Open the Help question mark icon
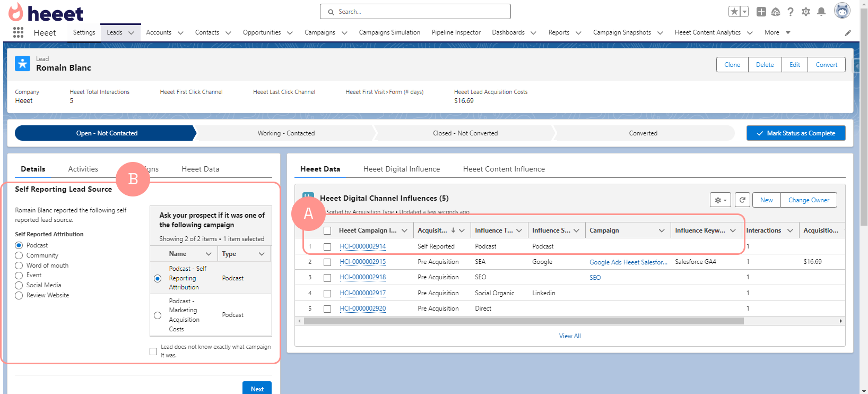The image size is (868, 394). (791, 12)
